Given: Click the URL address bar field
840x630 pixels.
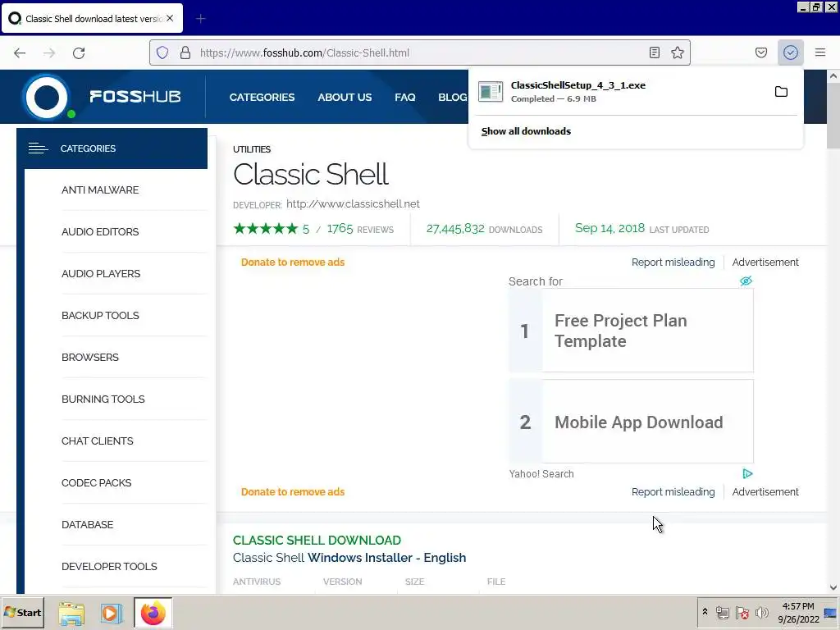Looking at the screenshot, I should tap(419, 52).
